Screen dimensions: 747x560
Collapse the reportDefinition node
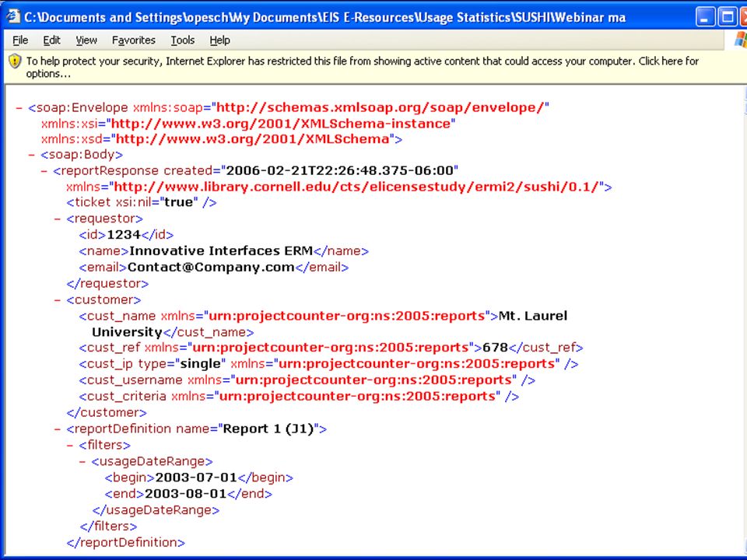[x=58, y=429]
